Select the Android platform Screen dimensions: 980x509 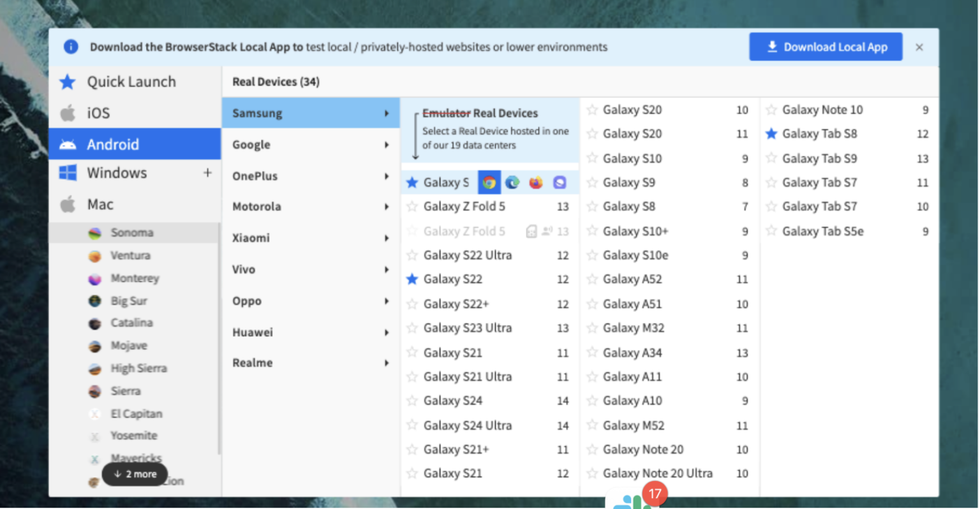pos(135,144)
